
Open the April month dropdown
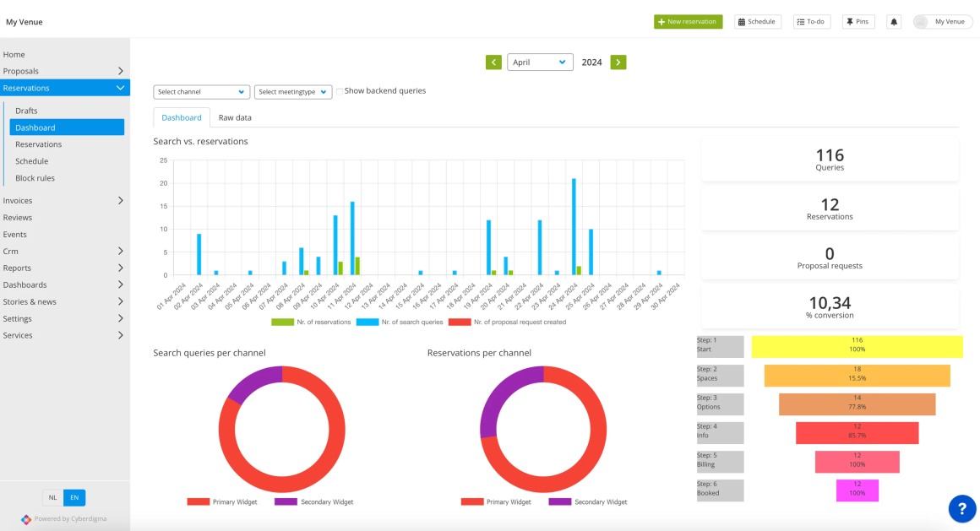pyautogui.click(x=540, y=62)
